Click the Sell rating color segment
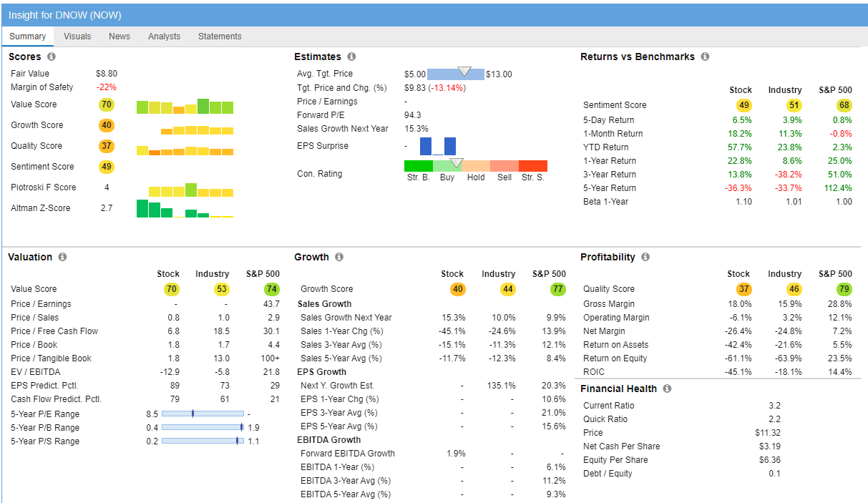This screenshot has width=868, height=503. coord(504,166)
